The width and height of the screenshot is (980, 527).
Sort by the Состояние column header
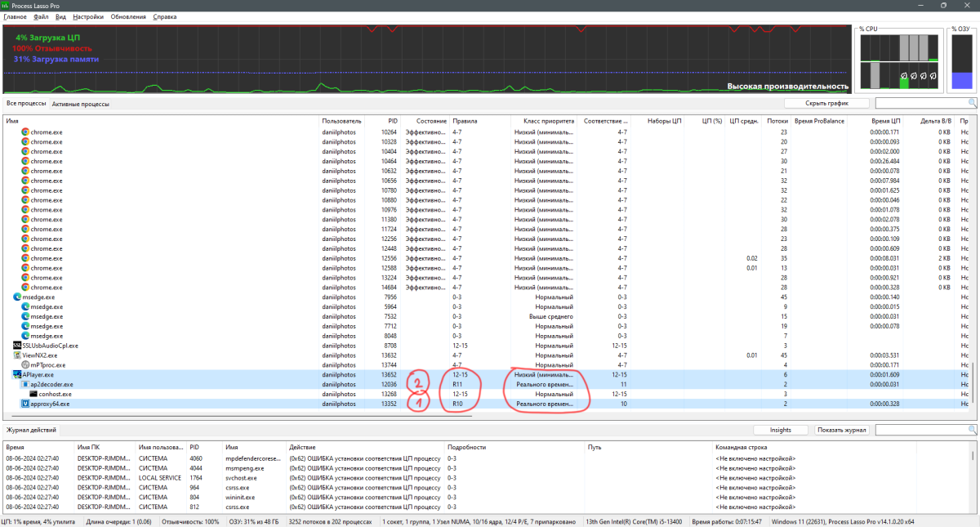click(425, 121)
